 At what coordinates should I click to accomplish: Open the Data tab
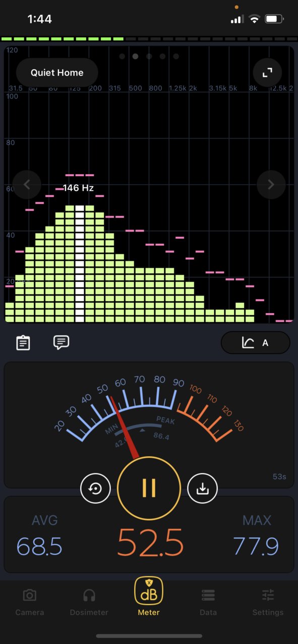point(208,602)
